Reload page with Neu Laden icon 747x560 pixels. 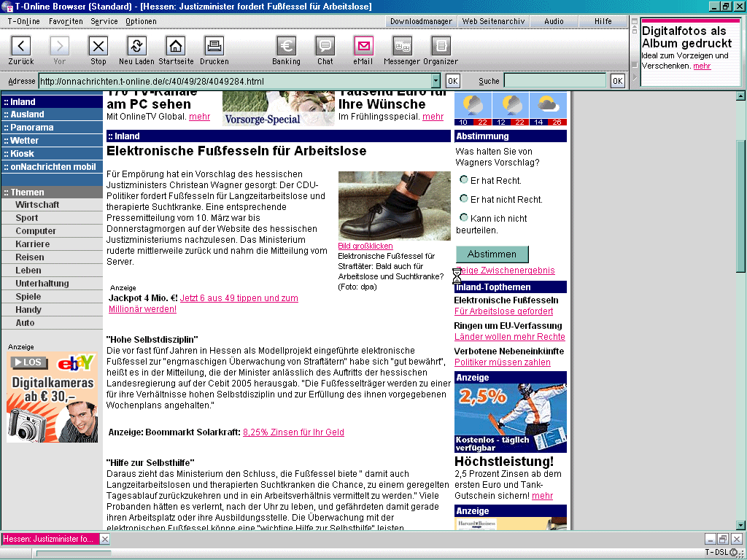(x=136, y=47)
